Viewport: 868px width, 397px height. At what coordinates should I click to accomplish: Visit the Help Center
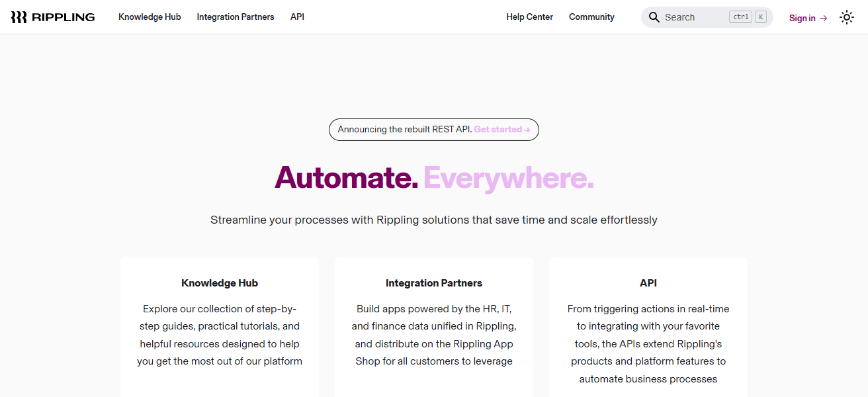529,17
